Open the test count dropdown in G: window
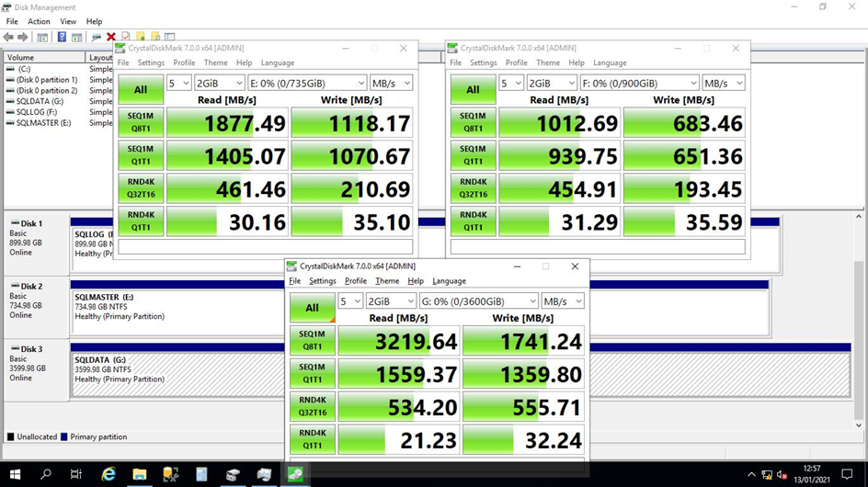 pos(350,301)
